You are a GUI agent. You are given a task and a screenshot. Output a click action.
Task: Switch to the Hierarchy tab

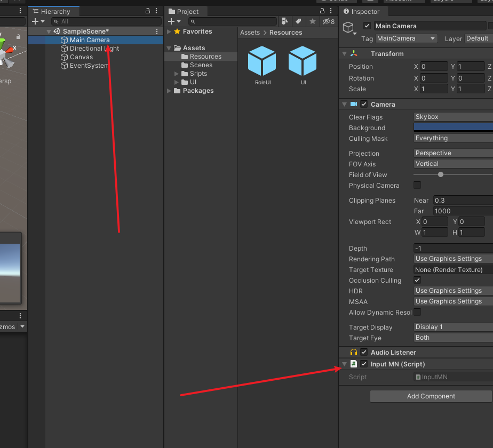click(x=54, y=11)
